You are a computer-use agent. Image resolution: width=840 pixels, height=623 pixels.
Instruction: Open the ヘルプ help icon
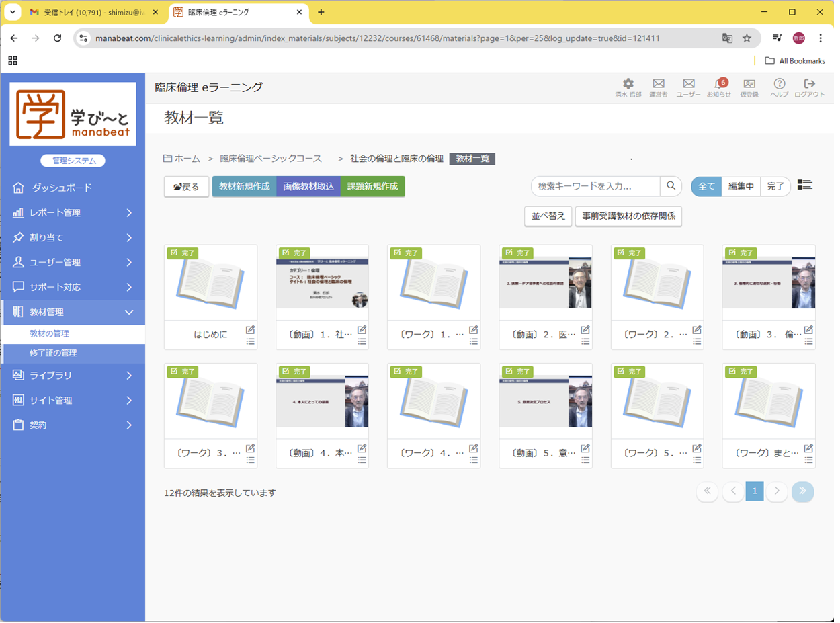click(779, 84)
